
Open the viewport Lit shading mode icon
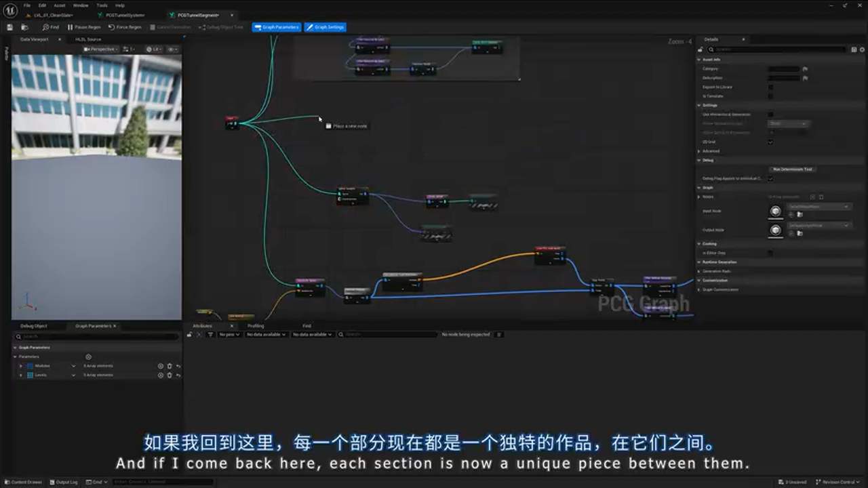pos(151,48)
